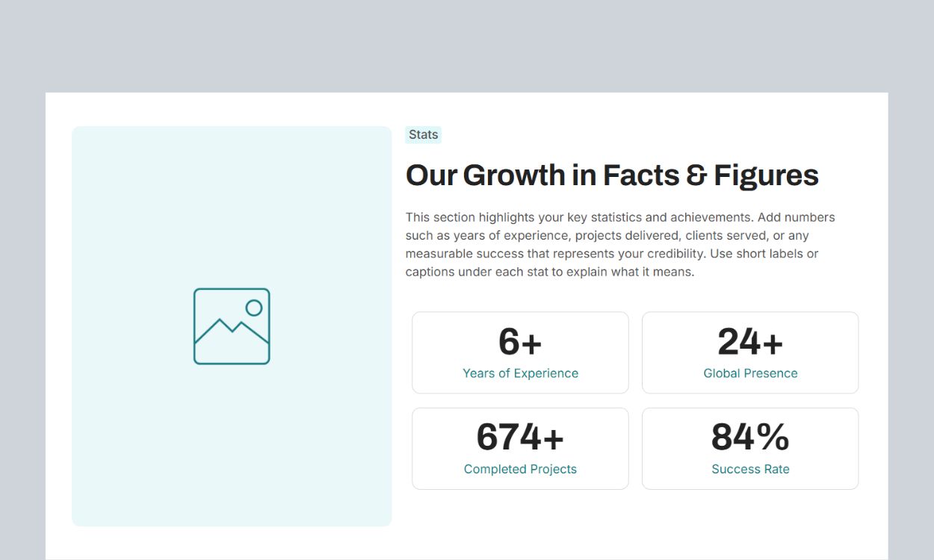Click the "674+" statistic number
The image size is (934, 560).
520,438
